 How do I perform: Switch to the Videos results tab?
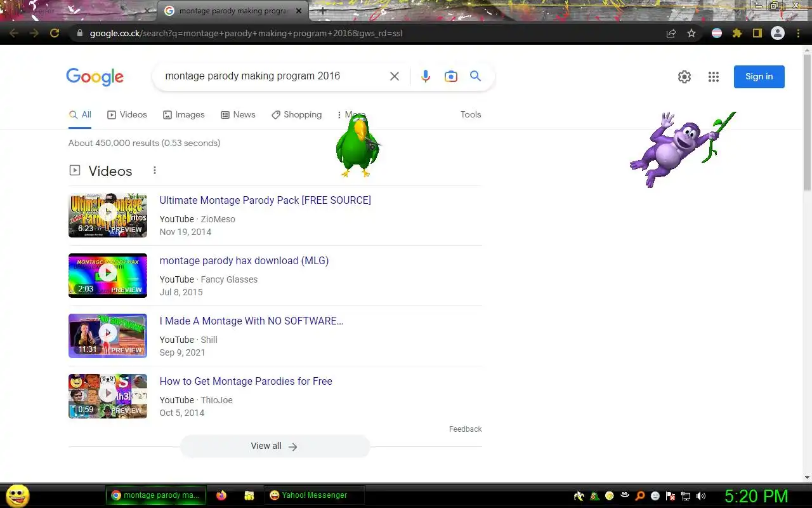[127, 115]
